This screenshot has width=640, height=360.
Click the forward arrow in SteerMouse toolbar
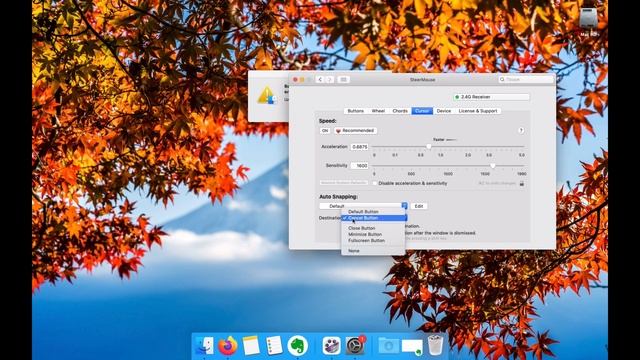(x=330, y=80)
